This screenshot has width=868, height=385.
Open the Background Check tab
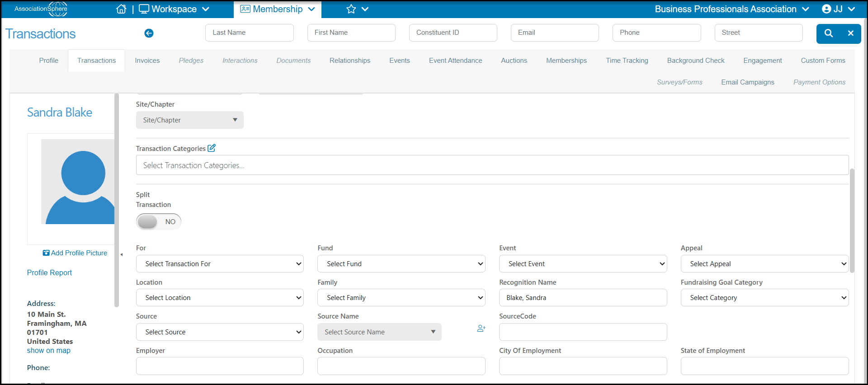[x=696, y=61]
